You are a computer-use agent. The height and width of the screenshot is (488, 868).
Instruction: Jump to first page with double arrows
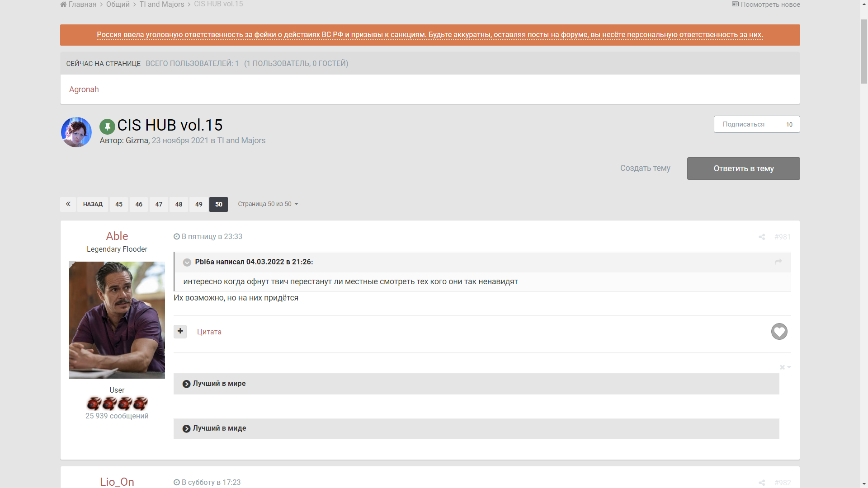(x=68, y=204)
